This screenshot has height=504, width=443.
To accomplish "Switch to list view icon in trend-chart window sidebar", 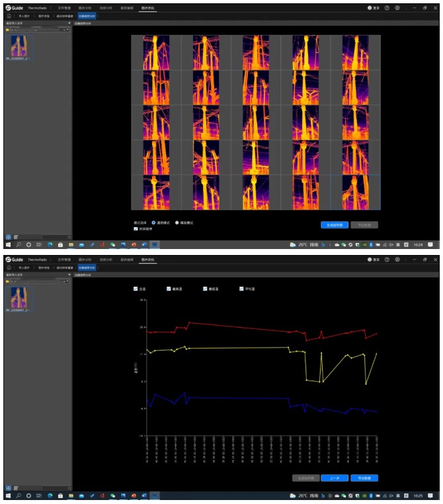I will click(16, 488).
